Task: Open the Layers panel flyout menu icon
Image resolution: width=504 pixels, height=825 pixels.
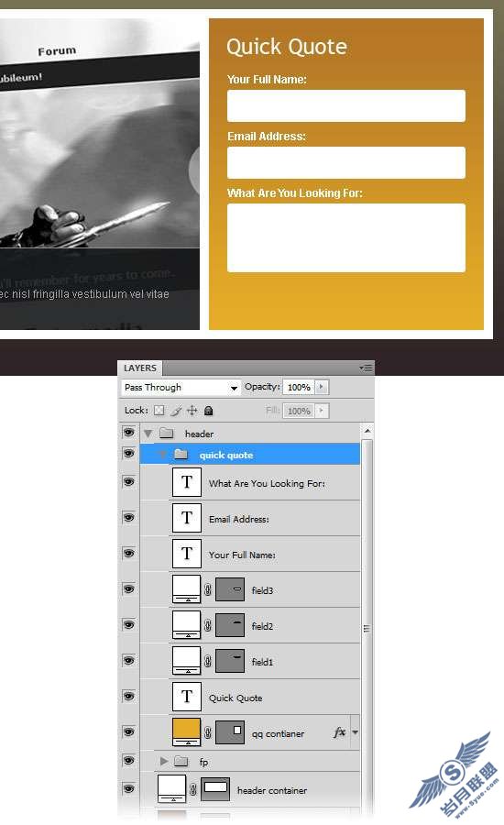Action: tap(367, 368)
